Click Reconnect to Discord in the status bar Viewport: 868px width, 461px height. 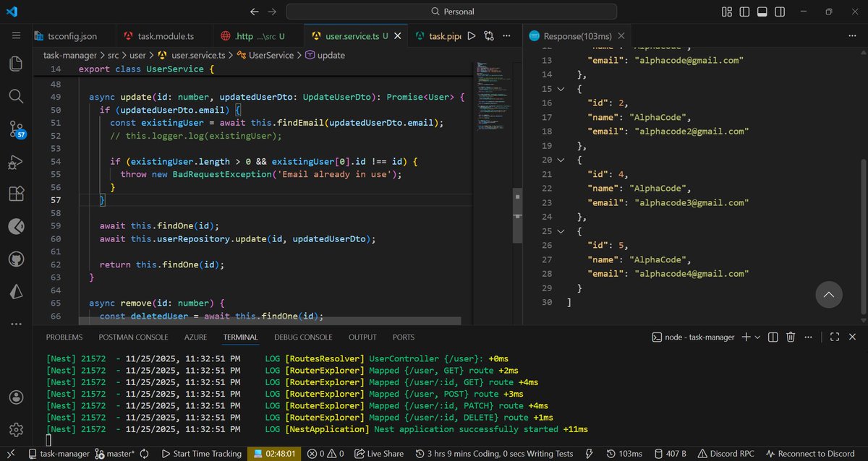810,454
